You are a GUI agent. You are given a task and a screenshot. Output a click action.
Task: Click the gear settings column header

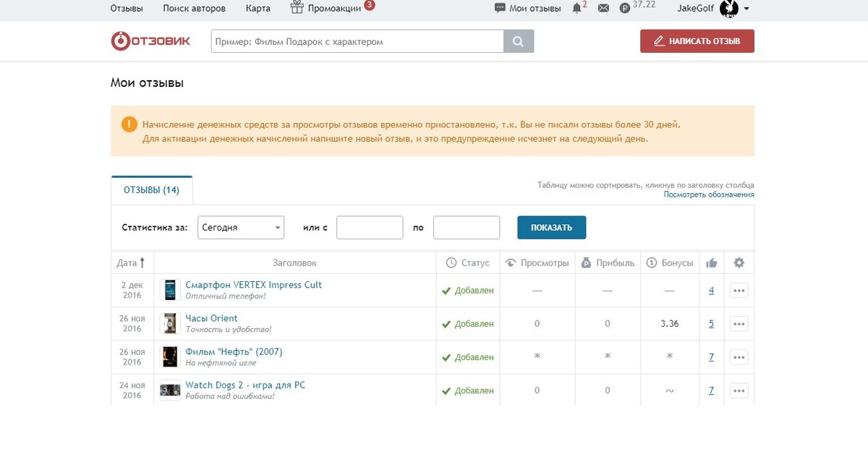739,262
